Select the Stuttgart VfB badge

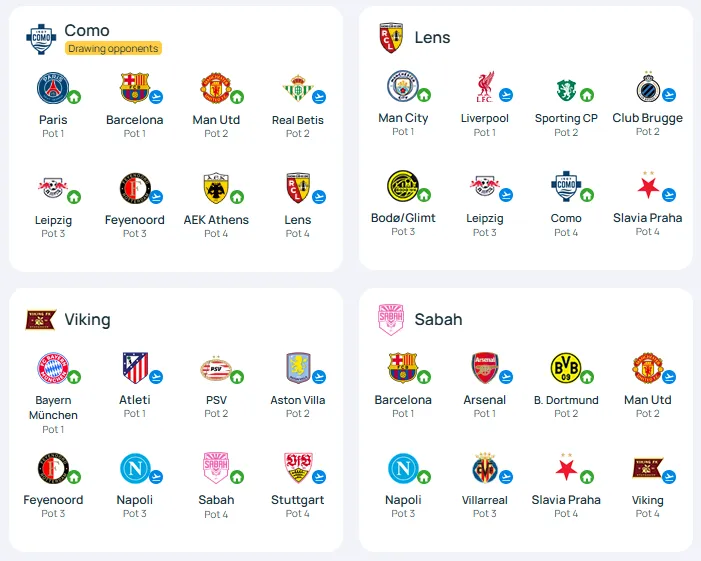298,468
